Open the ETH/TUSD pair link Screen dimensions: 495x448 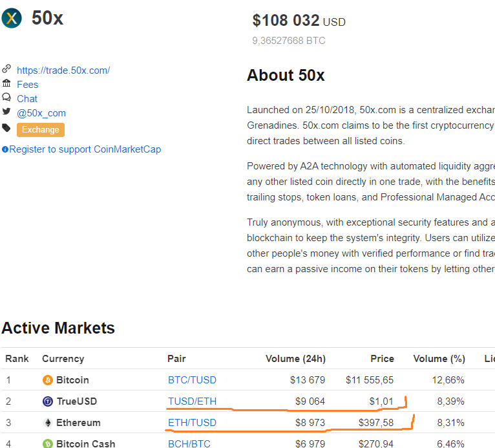tap(192, 423)
